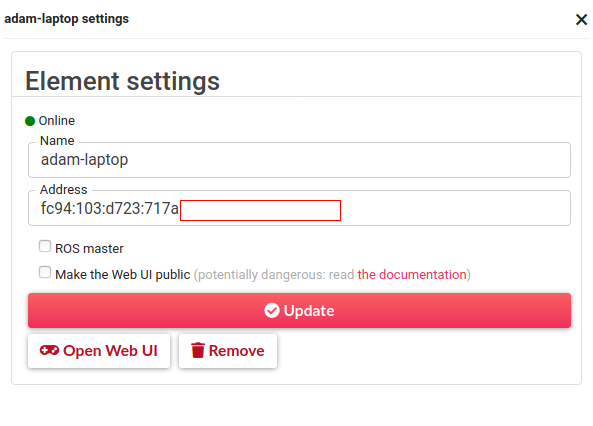Click the Update button text
Image resolution: width=593 pixels, height=426 pixels.
(x=309, y=311)
